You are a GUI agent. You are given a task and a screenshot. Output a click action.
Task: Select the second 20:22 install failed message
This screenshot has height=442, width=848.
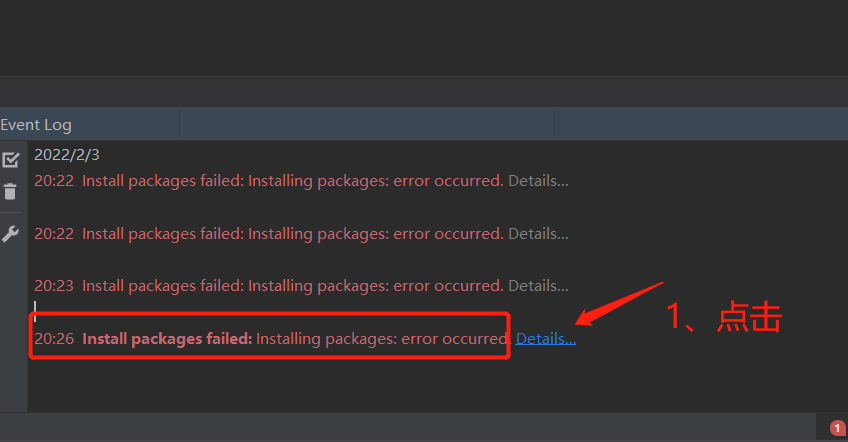[293, 234]
